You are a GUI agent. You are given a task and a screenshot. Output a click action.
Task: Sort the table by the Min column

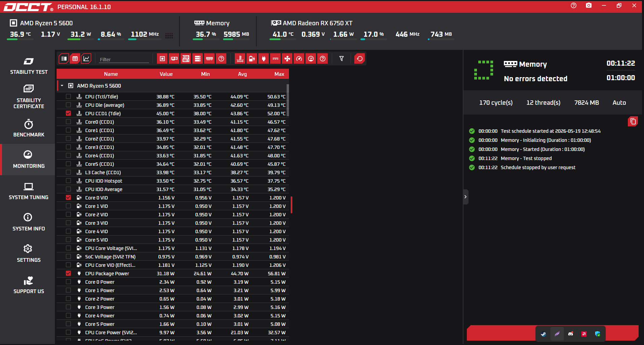click(x=205, y=74)
